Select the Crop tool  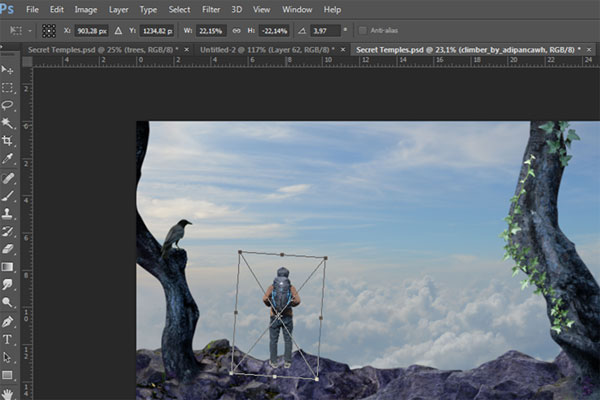tap(8, 140)
